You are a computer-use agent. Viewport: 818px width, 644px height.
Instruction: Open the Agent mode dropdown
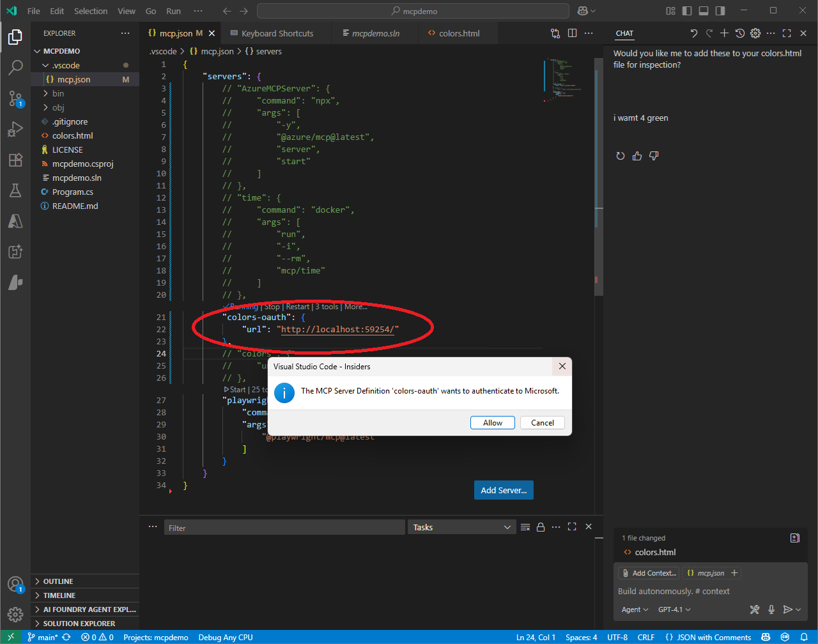coord(633,609)
